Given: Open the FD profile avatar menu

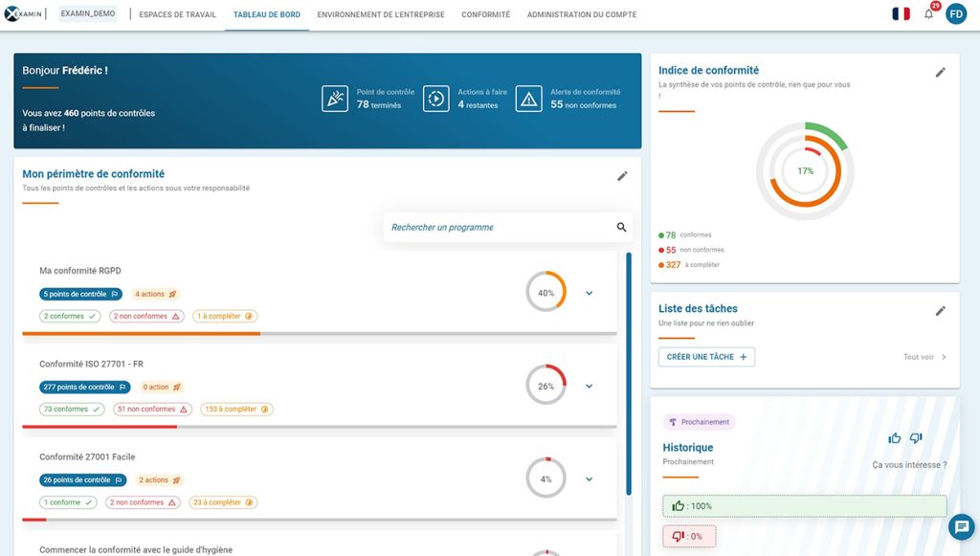Looking at the screenshot, I should coord(956,14).
